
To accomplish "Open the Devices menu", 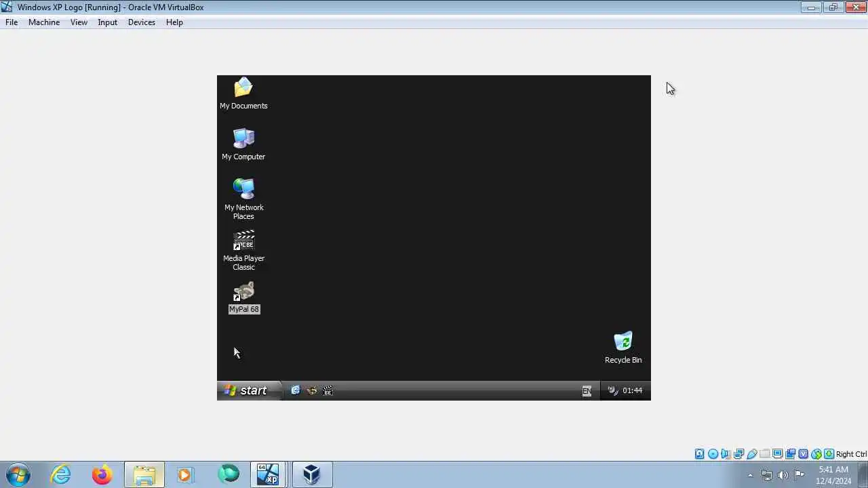I will (x=142, y=22).
